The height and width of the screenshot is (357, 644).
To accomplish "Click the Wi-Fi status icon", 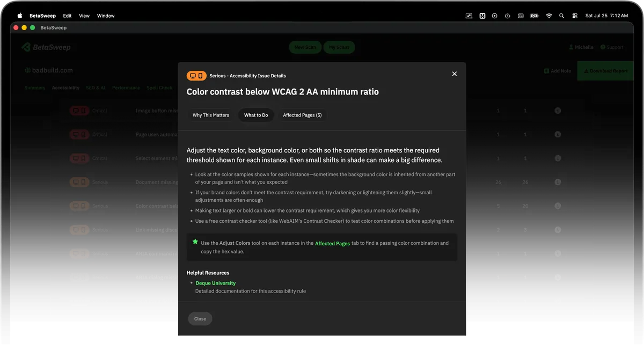I will click(x=548, y=16).
